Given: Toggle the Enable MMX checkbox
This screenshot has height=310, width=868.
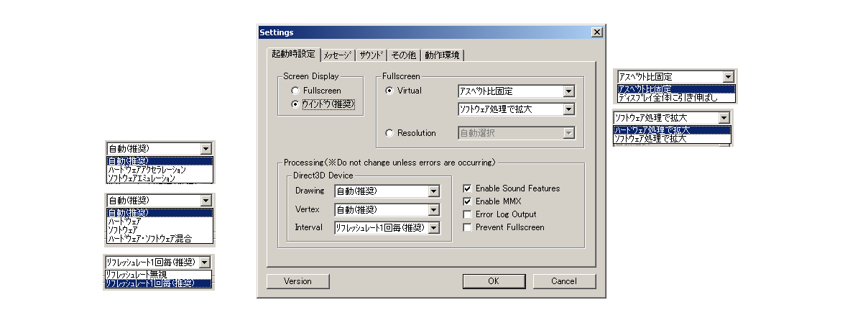Looking at the screenshot, I should pyautogui.click(x=468, y=201).
